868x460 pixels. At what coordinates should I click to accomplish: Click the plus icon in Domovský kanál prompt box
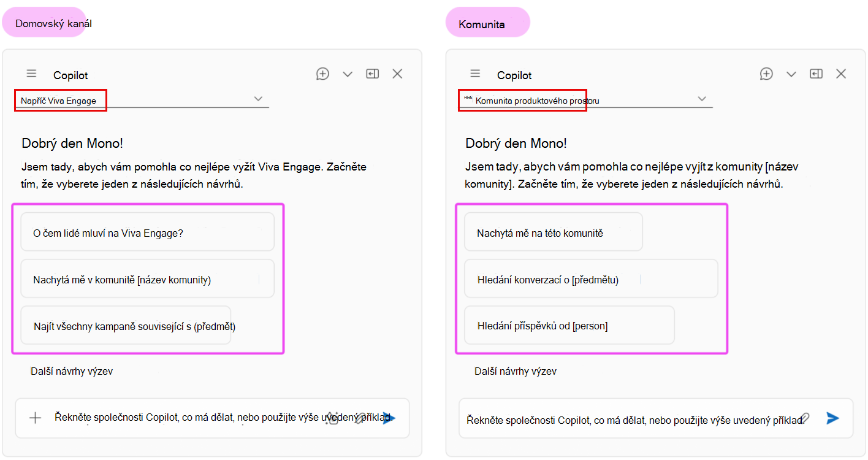coord(36,418)
